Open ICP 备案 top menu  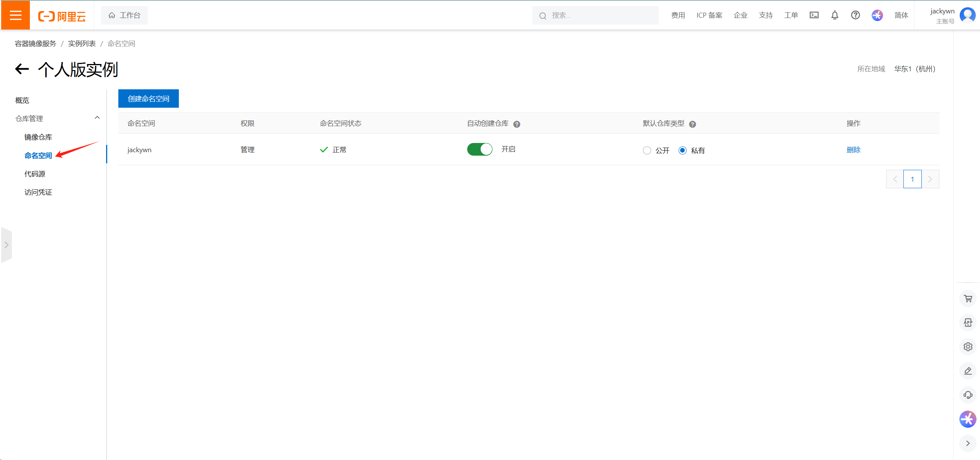709,15
